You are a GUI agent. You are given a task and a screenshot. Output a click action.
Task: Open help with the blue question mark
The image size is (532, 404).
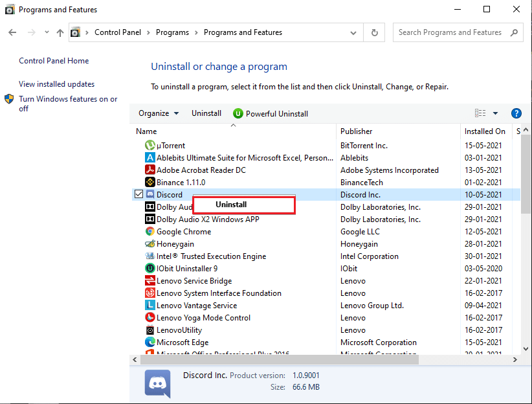pyautogui.click(x=516, y=113)
